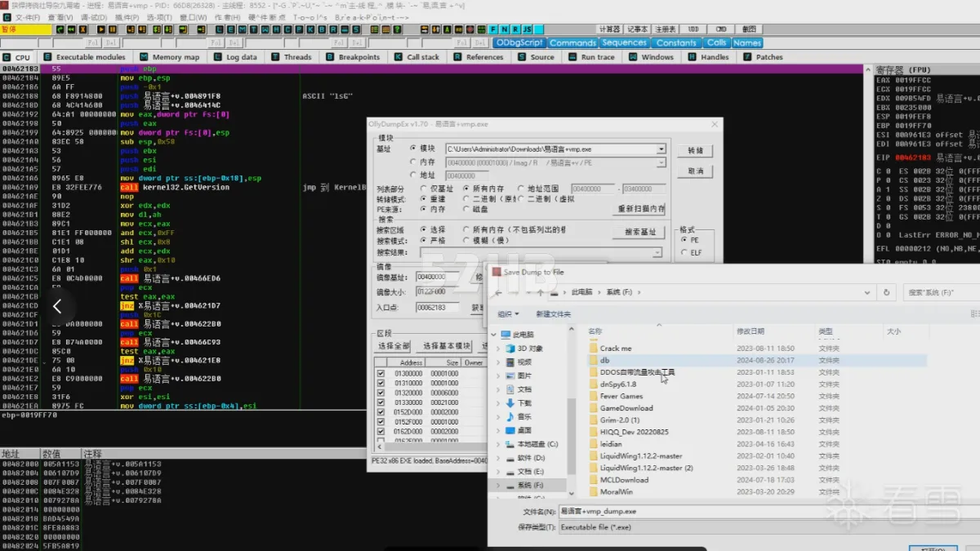The height and width of the screenshot is (551, 980).
Task: Click the Constants toolbar button
Action: click(x=676, y=42)
